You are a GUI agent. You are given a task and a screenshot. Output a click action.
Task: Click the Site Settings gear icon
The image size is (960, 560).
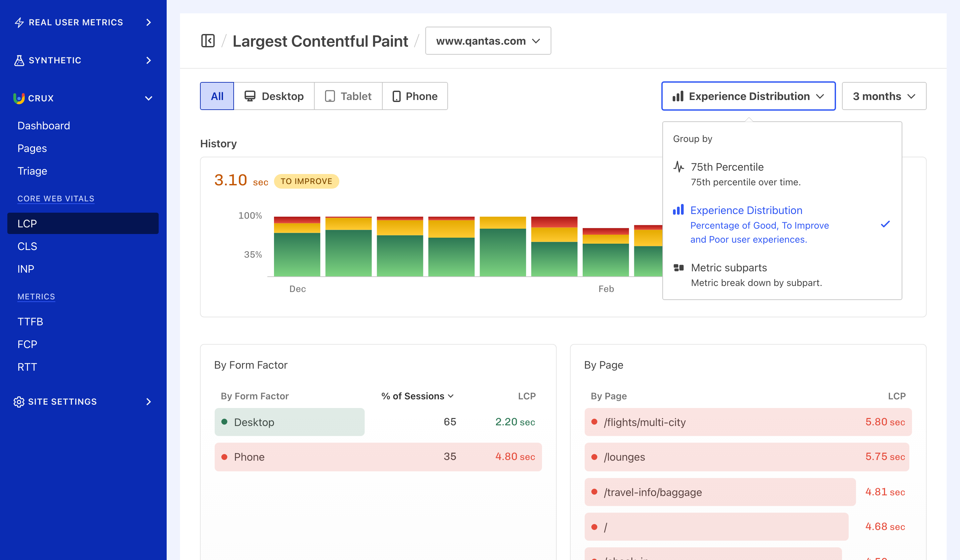coord(19,402)
